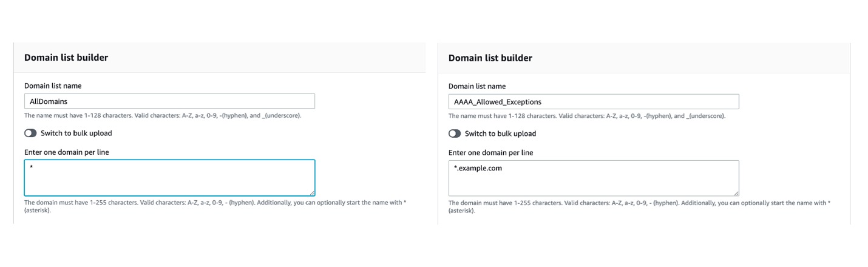Click 'Enter one domain per line' label, right panel

491,152
